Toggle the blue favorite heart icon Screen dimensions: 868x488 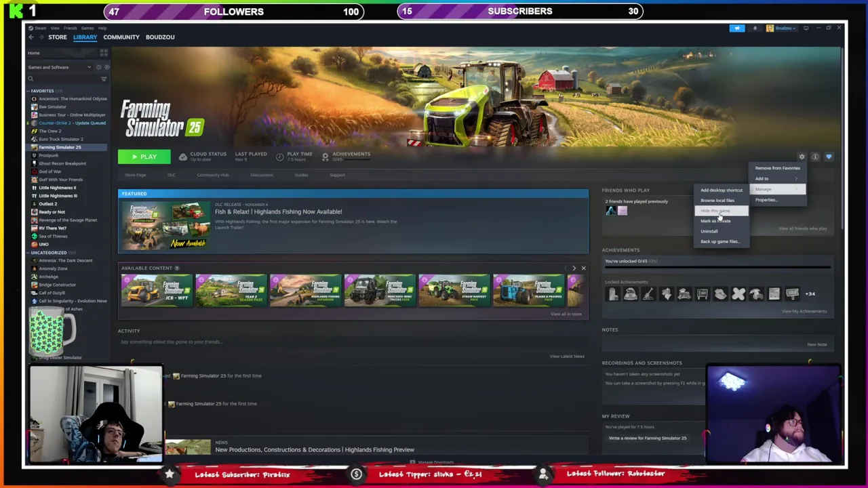point(829,157)
